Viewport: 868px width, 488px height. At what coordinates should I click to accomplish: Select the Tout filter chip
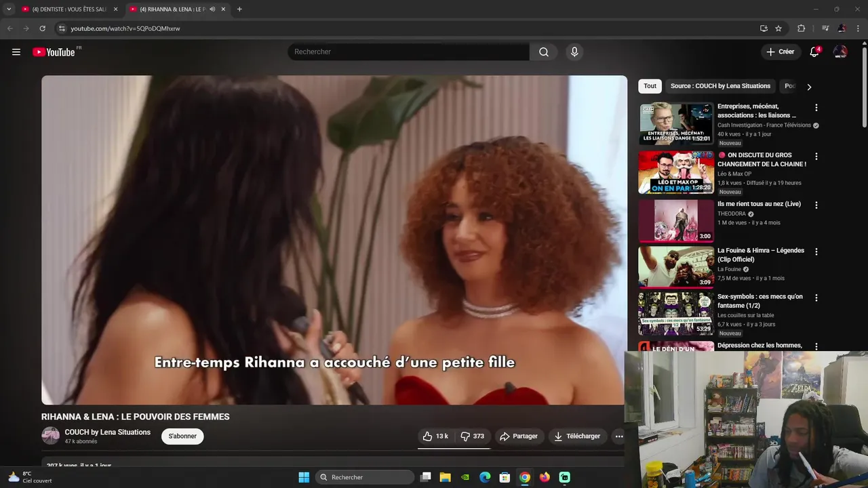[650, 86]
